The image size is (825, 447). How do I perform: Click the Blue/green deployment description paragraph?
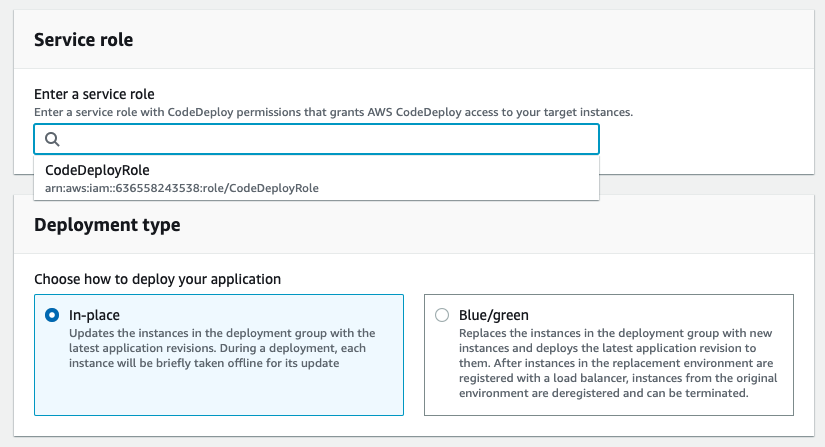pos(618,363)
